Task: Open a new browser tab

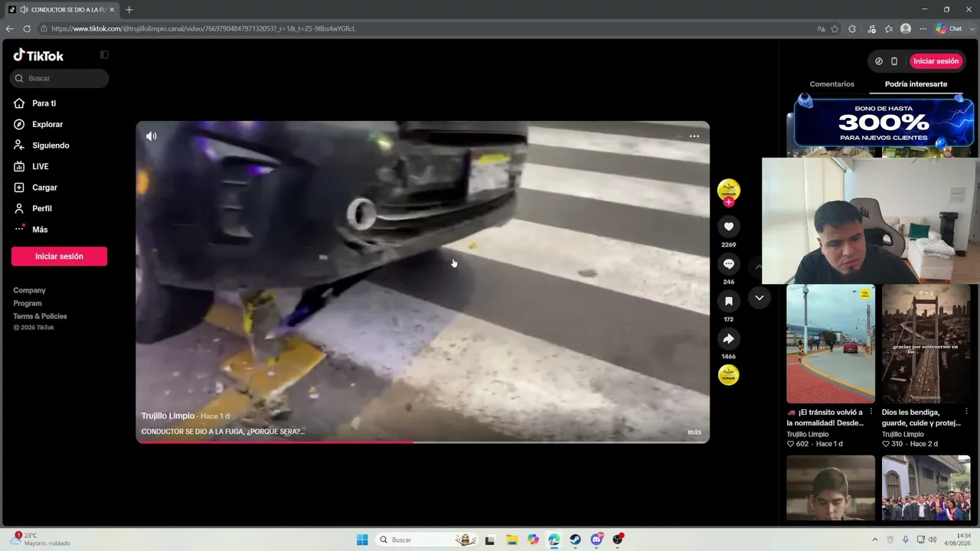Action: pos(129,10)
